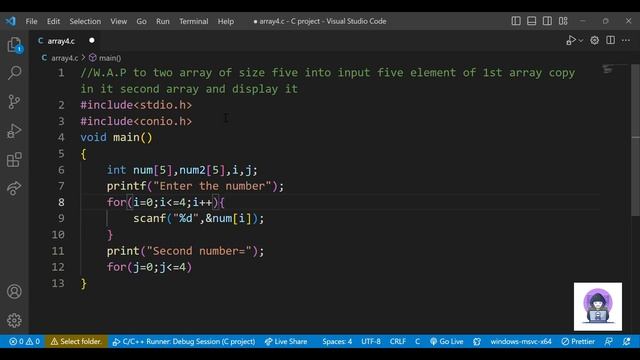
Task: Open the Extensions view
Action: pyautogui.click(x=14, y=160)
